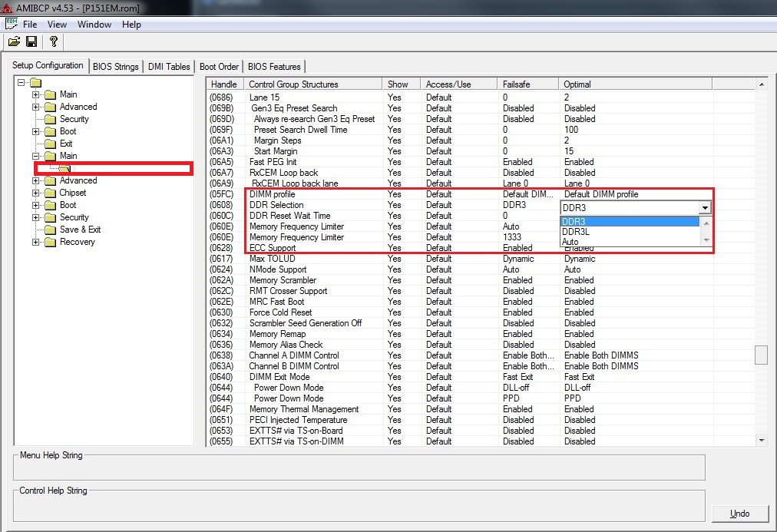This screenshot has height=532, width=777.
Task: Click the question mark About icon
Action: 53,41
